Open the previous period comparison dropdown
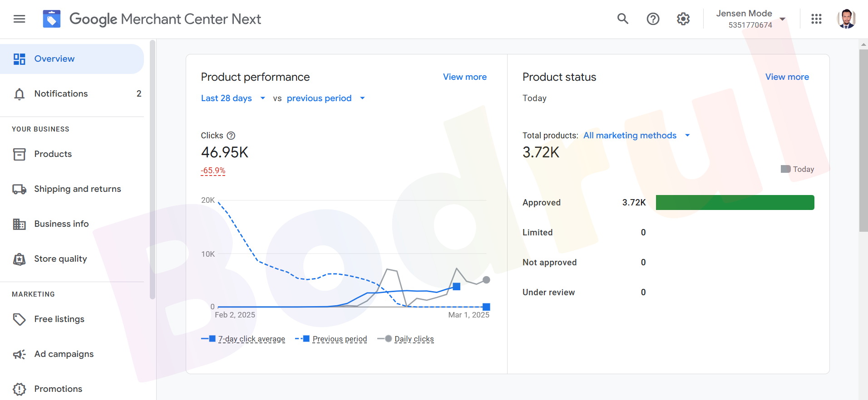Screen dimensions: 868x400 [x=326, y=98]
